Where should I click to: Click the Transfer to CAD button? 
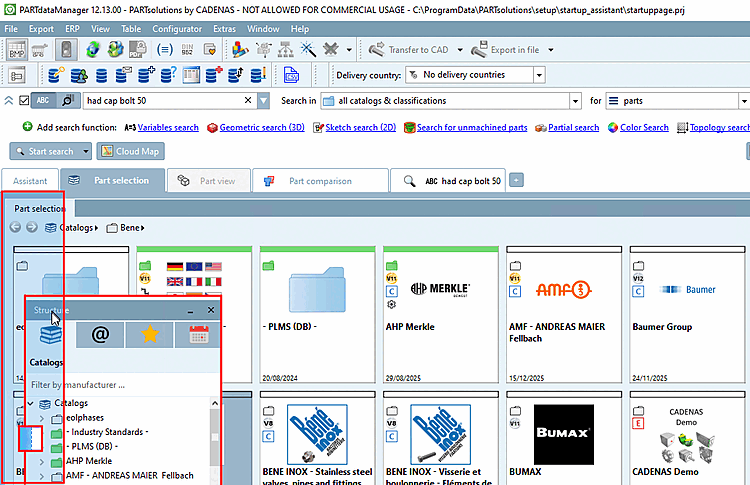point(410,50)
